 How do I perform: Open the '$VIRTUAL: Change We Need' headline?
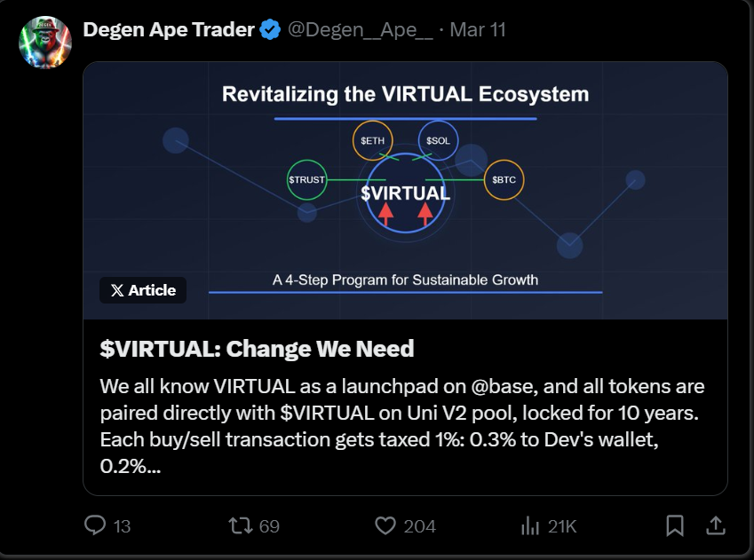pyautogui.click(x=258, y=348)
